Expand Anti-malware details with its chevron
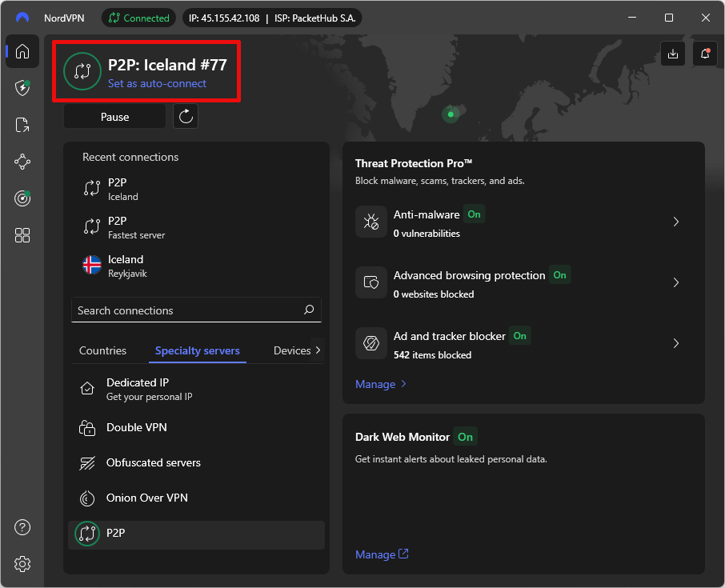This screenshot has height=588, width=725. [675, 222]
